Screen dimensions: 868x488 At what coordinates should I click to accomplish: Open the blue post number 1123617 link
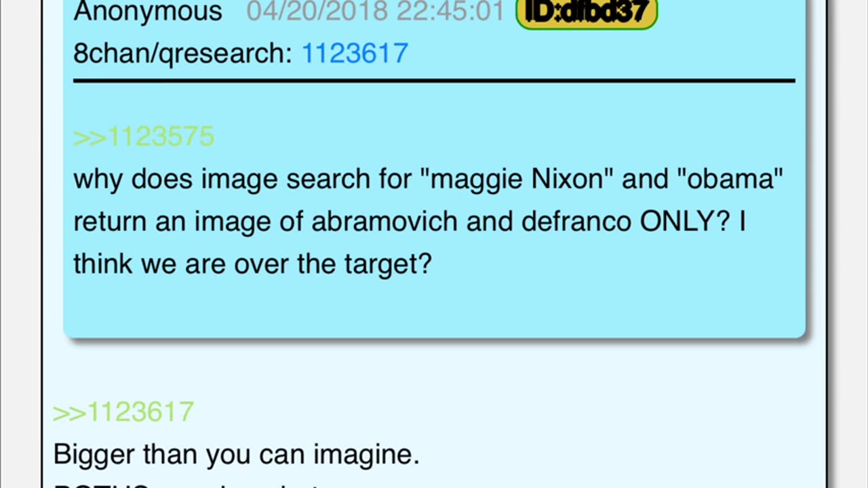click(x=355, y=53)
